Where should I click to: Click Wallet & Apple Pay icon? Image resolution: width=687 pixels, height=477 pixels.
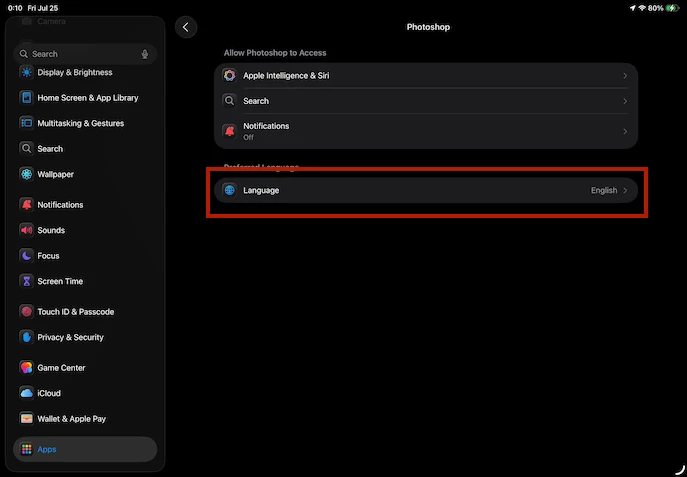pyautogui.click(x=26, y=419)
